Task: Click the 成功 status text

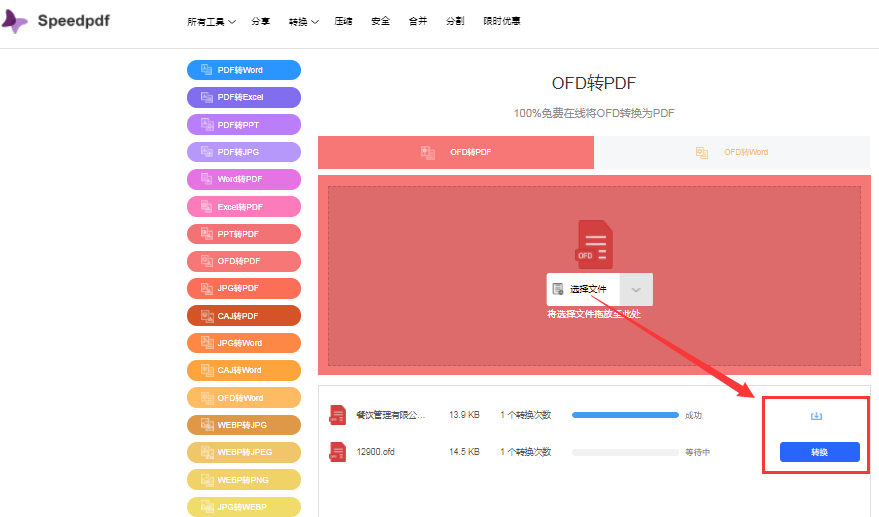Action: (693, 415)
